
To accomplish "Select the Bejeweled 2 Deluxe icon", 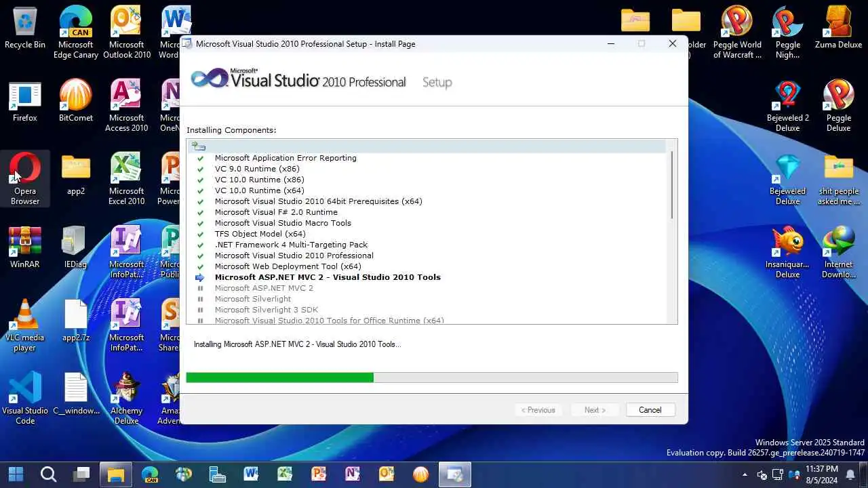I will [x=788, y=106].
